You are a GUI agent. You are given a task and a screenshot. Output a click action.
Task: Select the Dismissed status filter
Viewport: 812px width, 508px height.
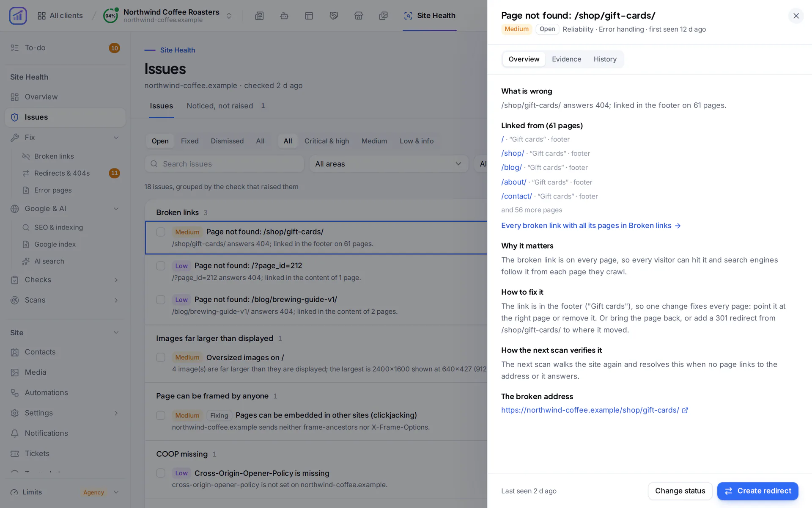pyautogui.click(x=227, y=141)
